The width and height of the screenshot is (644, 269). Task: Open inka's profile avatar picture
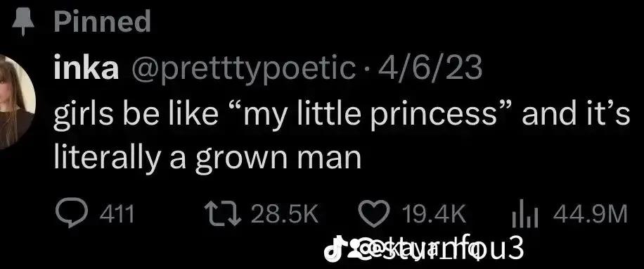(x=15, y=101)
